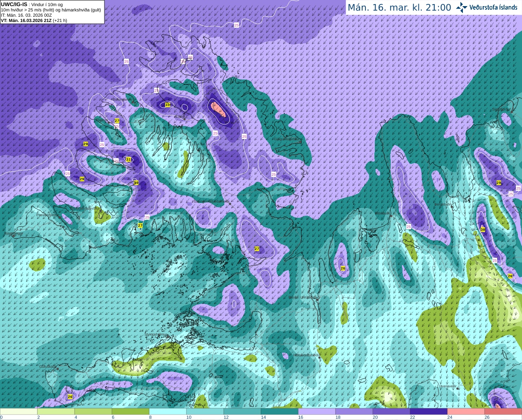The width and height of the screenshot is (522, 420).
Task: Click the Veðurstofa Íslands logo text
Action: pos(493,7)
